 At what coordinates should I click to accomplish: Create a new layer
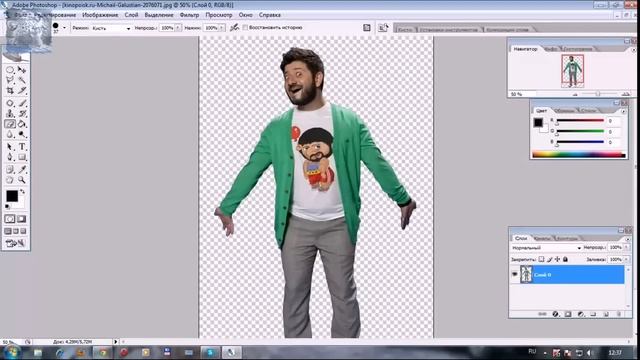click(x=606, y=314)
